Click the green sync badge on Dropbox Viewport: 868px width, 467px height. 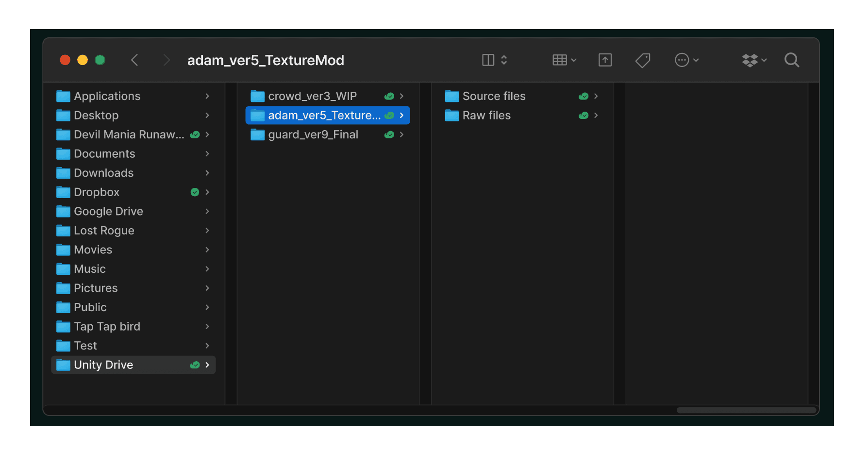point(195,192)
